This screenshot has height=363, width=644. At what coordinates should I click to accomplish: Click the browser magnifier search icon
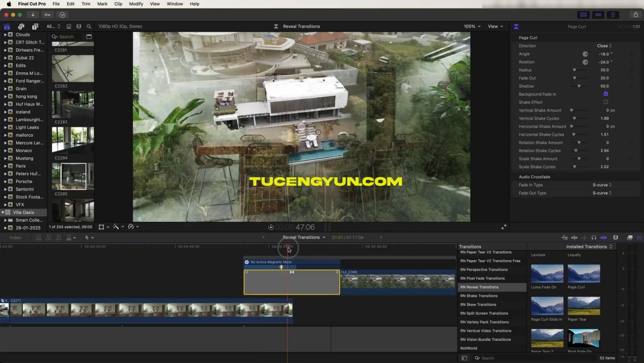coord(89,27)
